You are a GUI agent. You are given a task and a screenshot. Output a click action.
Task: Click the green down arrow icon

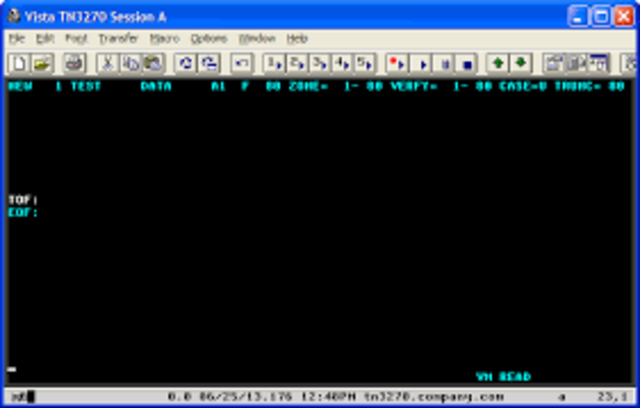[520, 63]
